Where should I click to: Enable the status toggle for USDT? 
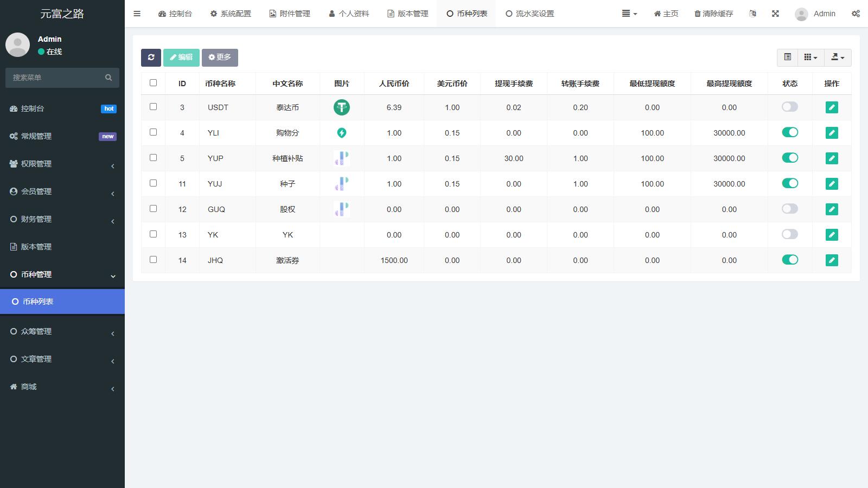[790, 107]
